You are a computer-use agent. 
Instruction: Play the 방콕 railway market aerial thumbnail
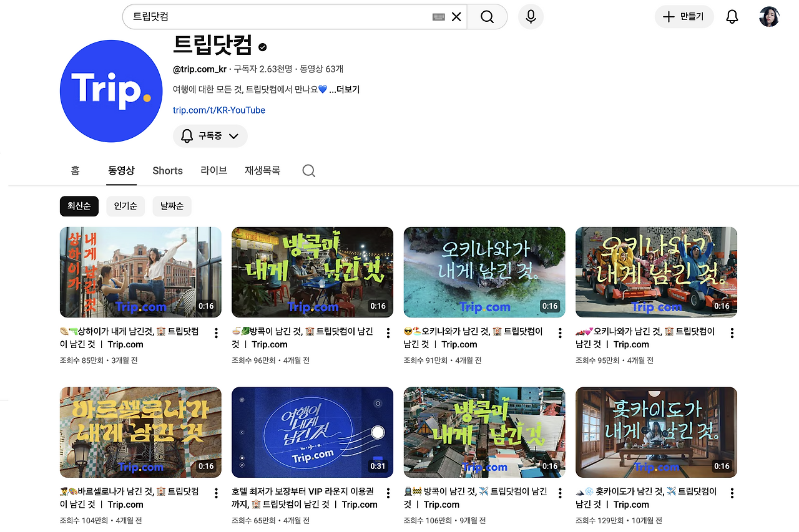click(x=484, y=432)
